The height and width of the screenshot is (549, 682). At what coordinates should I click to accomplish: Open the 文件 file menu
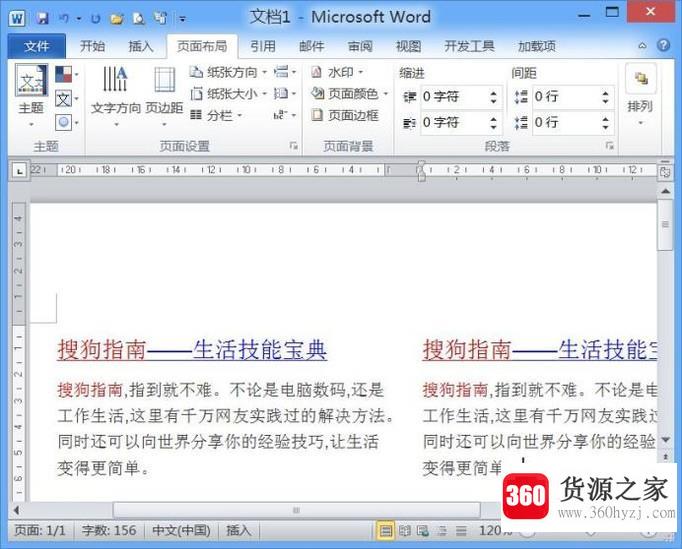pos(37,46)
